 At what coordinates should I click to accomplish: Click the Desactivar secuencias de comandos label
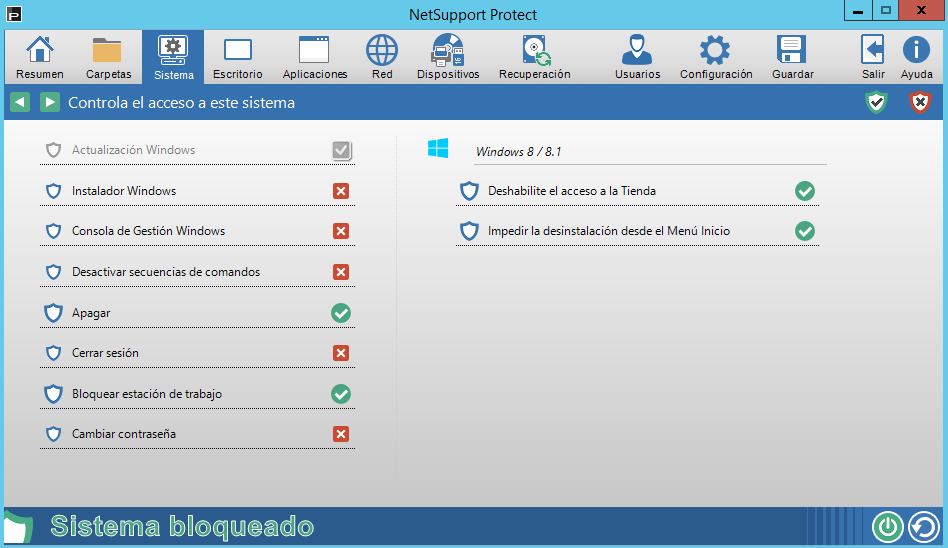[x=166, y=272]
